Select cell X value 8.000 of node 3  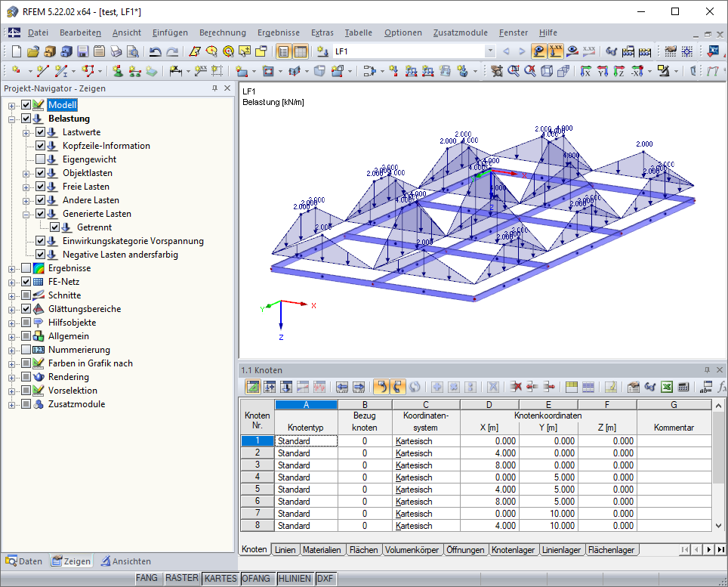(x=489, y=465)
